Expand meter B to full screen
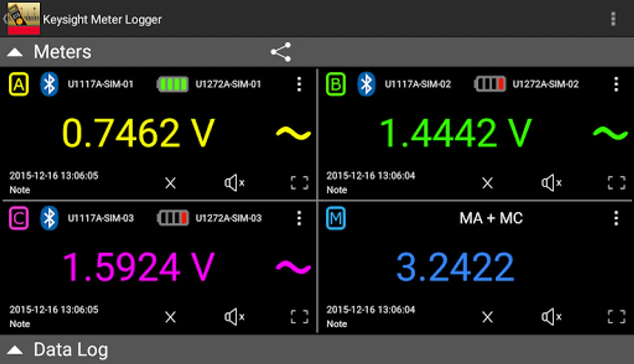Viewport: 634px width, 364px height. pos(617,183)
